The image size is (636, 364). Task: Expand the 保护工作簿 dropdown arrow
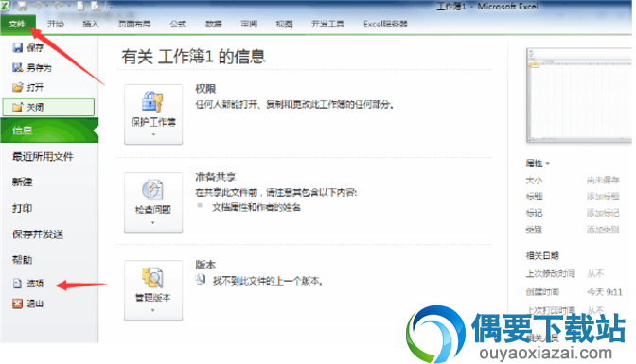pos(153,134)
